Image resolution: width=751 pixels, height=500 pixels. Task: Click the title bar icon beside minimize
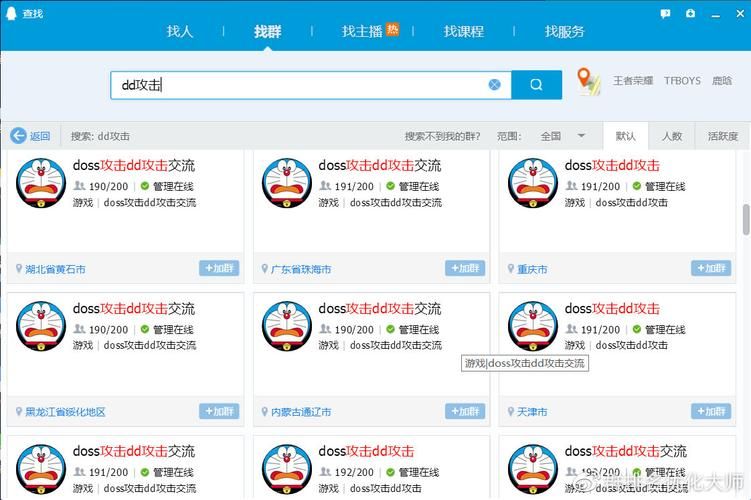tap(690, 13)
